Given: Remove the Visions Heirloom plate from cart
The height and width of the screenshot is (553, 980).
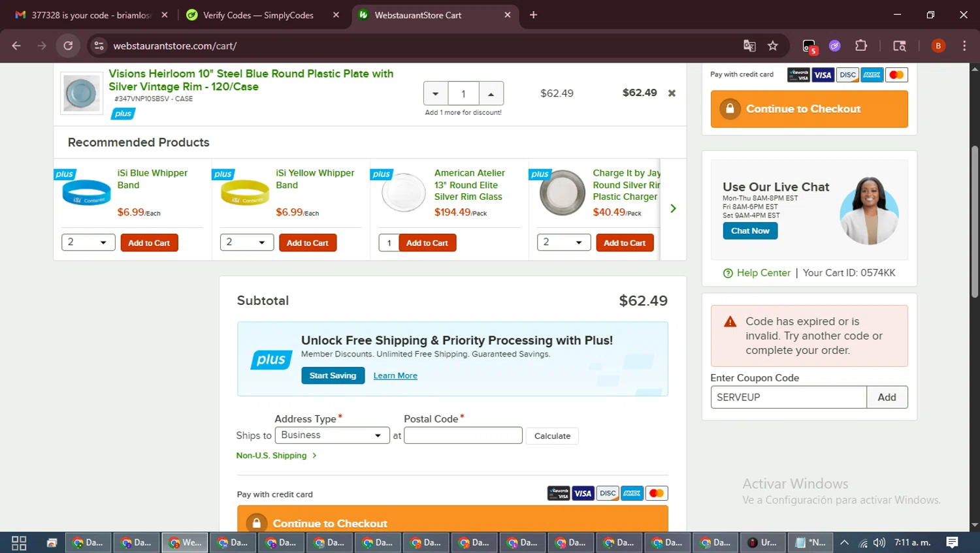Looking at the screenshot, I should click(672, 93).
